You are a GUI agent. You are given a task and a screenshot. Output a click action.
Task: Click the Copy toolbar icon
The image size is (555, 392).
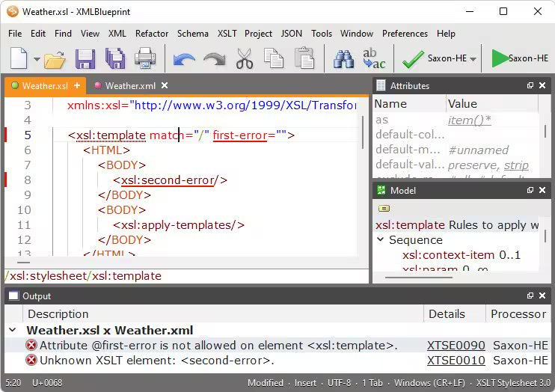click(274, 58)
